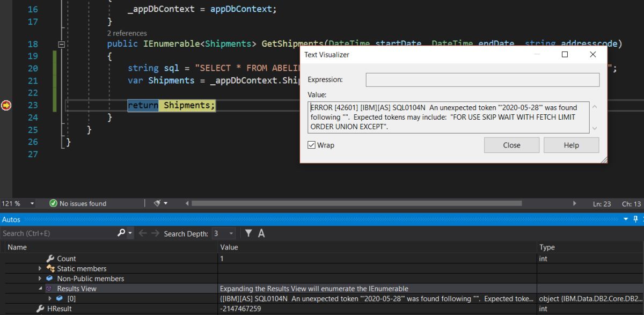Open the search options dropdown arrow in Autos
This screenshot has height=315, width=644.
point(130,233)
